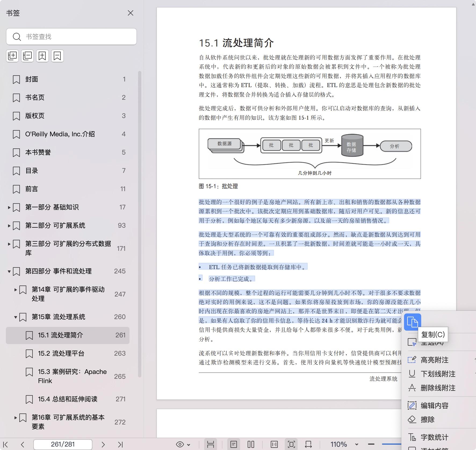Toggle fit-to-page full screen view

pyautogui.click(x=291, y=444)
